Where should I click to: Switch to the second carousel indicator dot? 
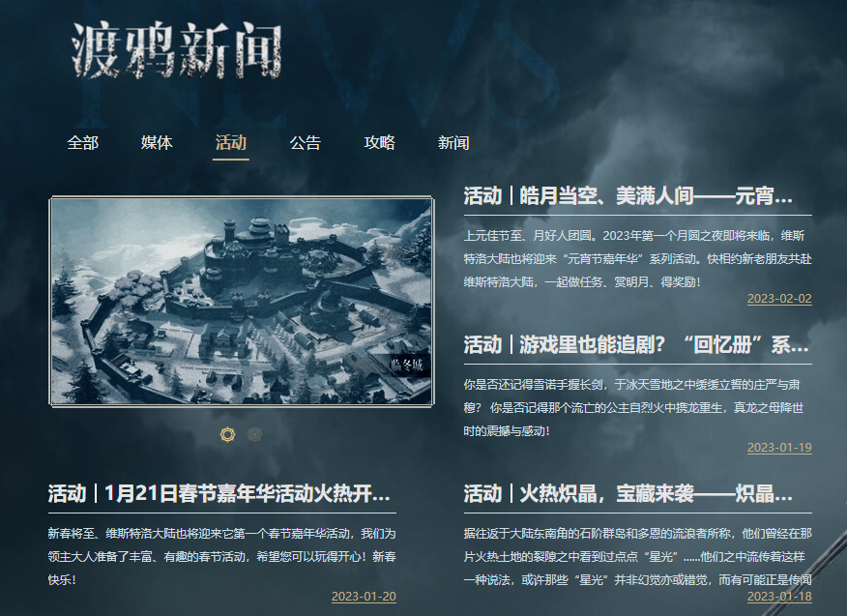point(254,434)
